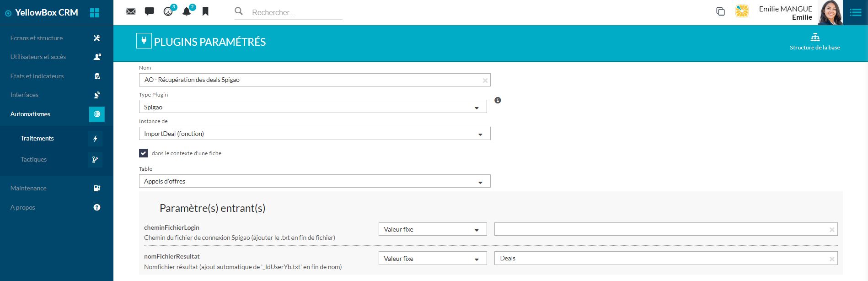Open Structure de la base
This screenshot has height=281, width=868.
pos(814,42)
